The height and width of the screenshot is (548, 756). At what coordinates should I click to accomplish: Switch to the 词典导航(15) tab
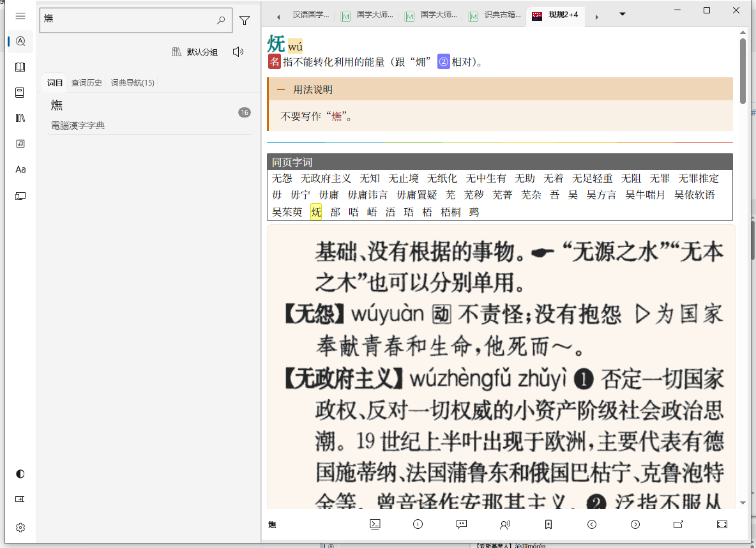click(x=132, y=83)
